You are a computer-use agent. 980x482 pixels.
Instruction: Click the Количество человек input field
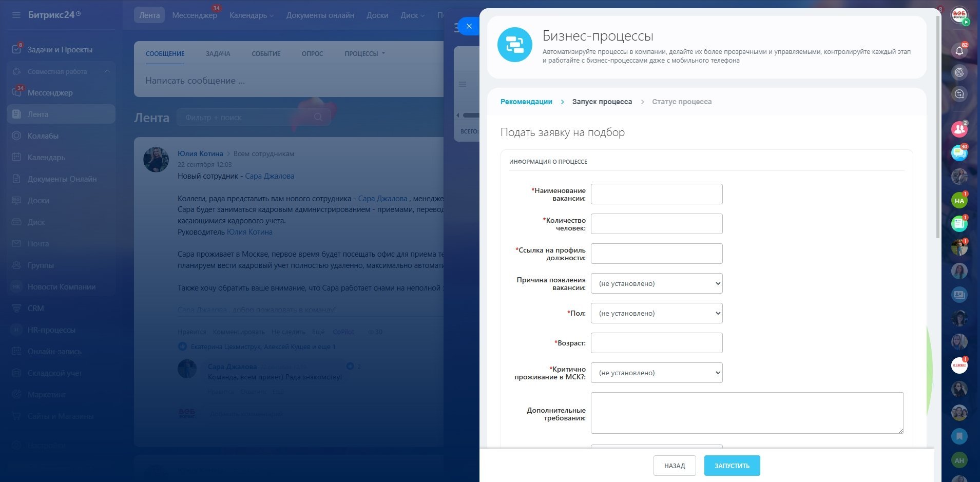(x=657, y=224)
